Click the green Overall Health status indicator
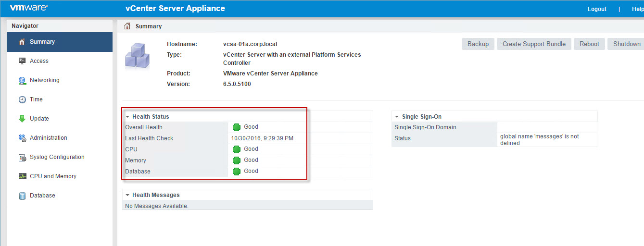 [x=237, y=127]
